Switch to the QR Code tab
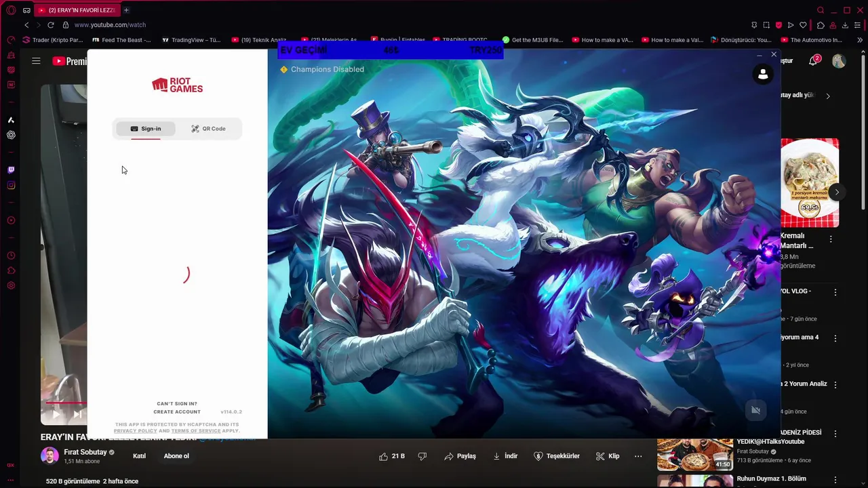Viewport: 868px width, 488px height. pos(208,129)
